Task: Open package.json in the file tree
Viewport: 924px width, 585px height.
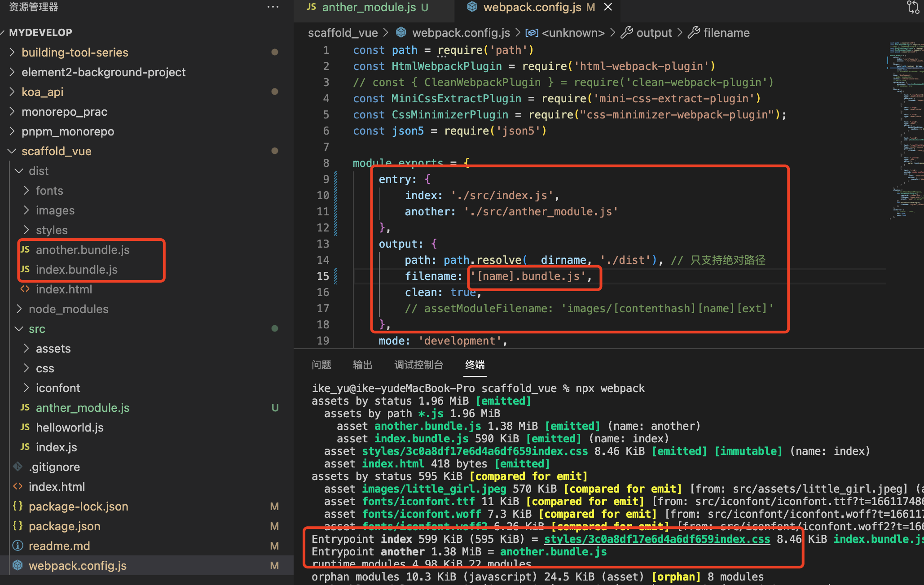Action: [x=64, y=526]
